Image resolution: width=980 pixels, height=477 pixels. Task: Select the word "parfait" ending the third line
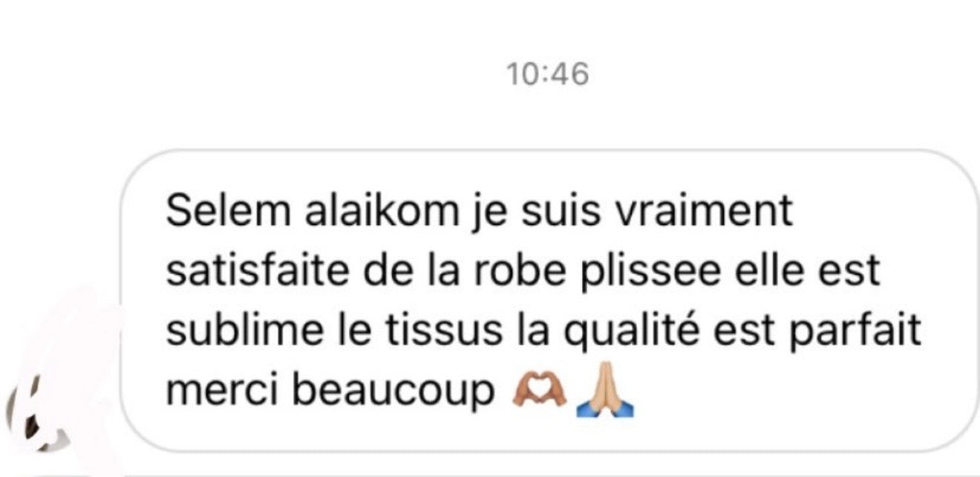pos(855,332)
